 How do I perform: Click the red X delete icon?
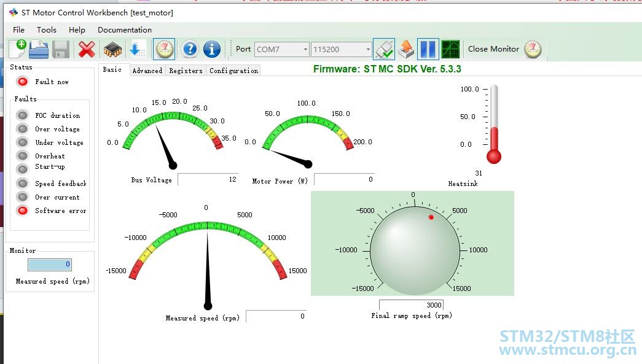click(x=87, y=50)
